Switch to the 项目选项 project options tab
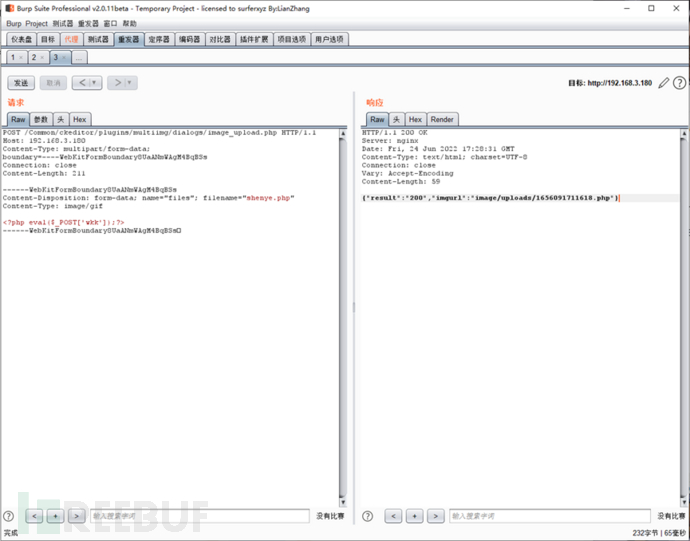Screen dimensions: 690x541 pos(292,40)
